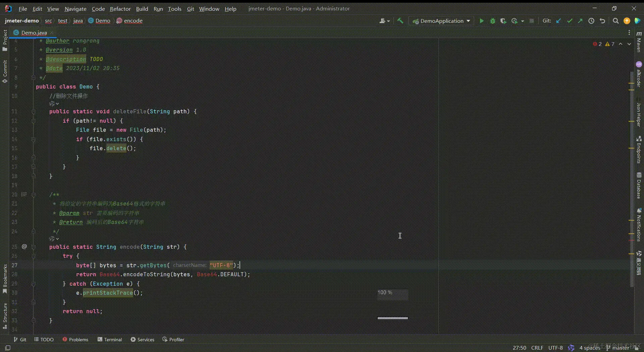Open the Problems tool window
644x352 pixels.
[75, 340]
